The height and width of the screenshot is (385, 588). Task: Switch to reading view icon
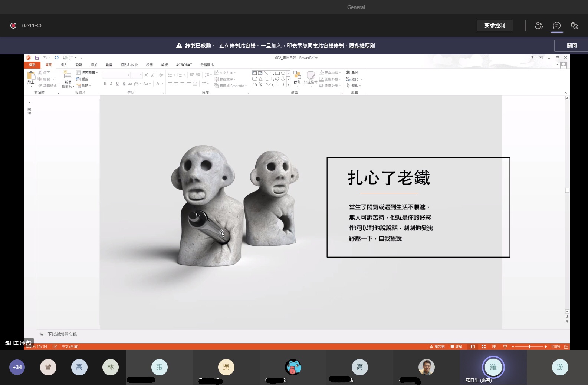pyautogui.click(x=494, y=347)
